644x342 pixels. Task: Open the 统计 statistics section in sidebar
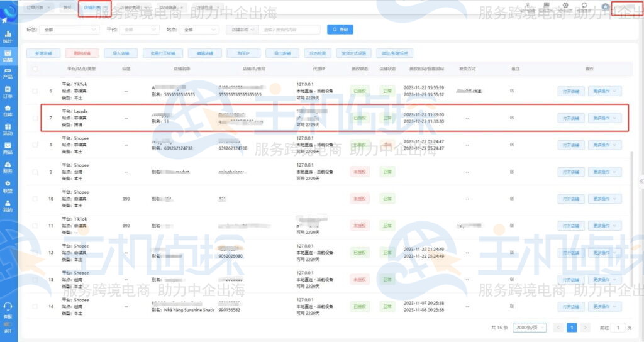8,37
